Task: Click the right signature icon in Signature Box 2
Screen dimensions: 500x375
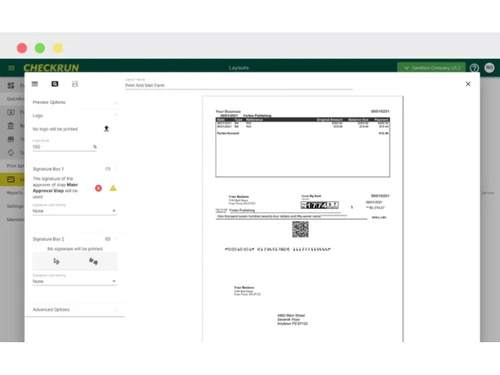Action: click(93, 261)
